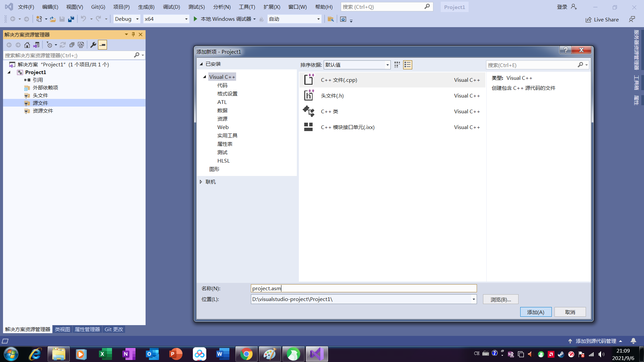Click the wrench properties icon in Solution Explorer
This screenshot has width=644, height=362.
click(93, 45)
